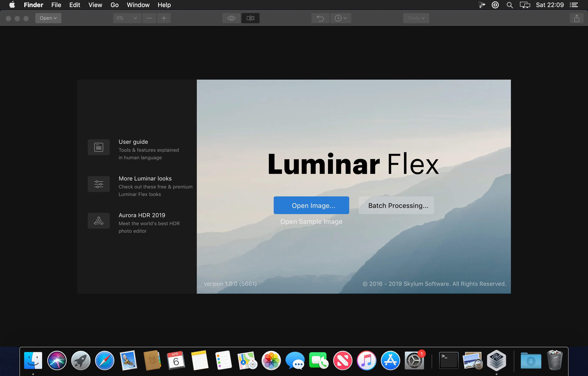This screenshot has width=588, height=376.
Task: Click the More Luminar looks sliders icon
Action: tap(99, 184)
